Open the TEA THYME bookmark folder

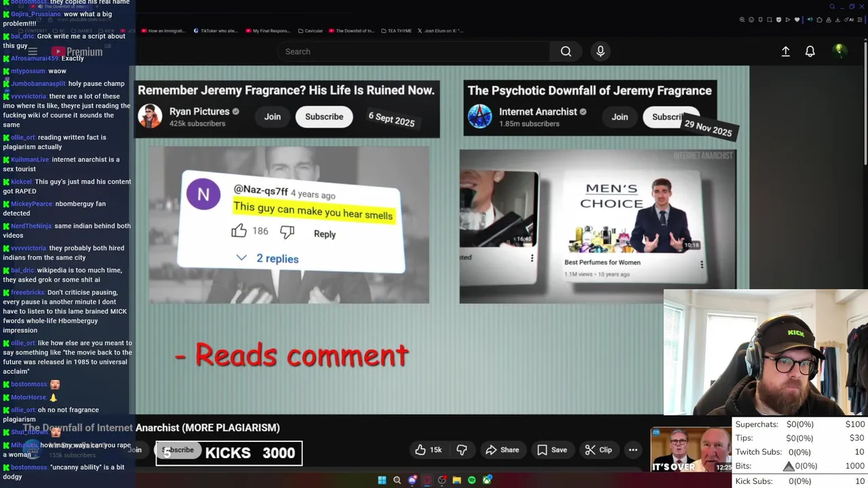396,30
